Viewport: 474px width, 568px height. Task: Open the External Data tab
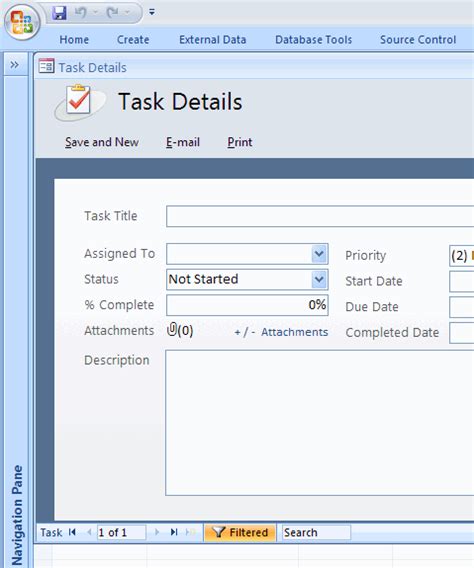[x=213, y=39]
